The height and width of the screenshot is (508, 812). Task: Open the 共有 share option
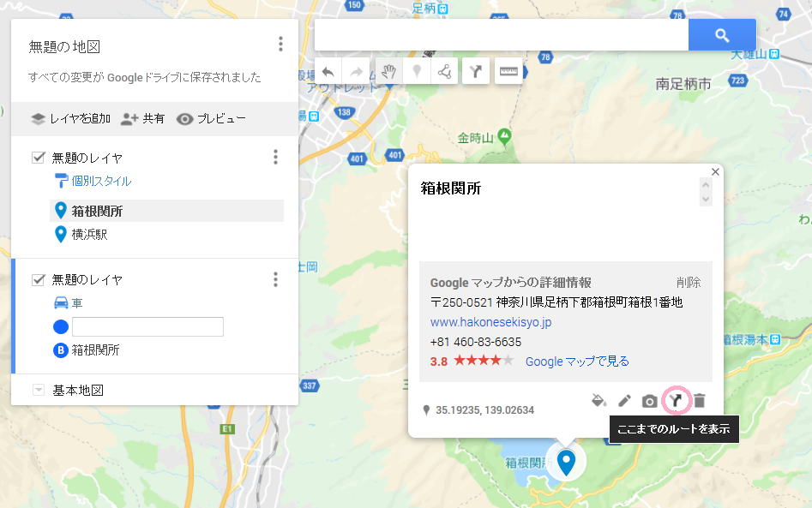click(x=142, y=119)
